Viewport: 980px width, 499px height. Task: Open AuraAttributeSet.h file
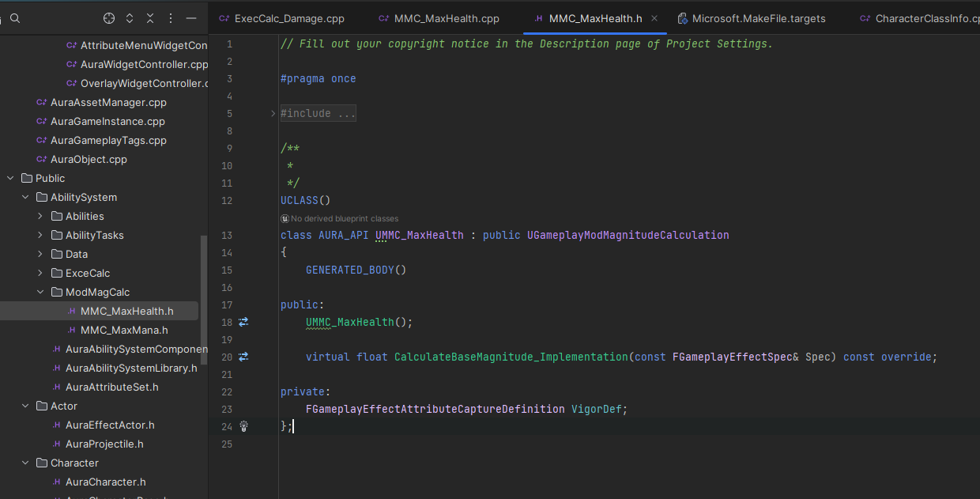pos(104,387)
